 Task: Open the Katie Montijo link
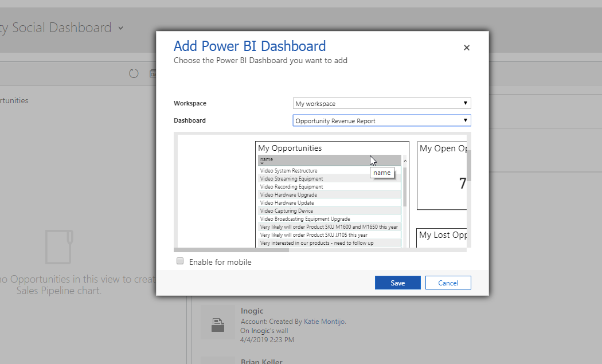(x=325, y=322)
